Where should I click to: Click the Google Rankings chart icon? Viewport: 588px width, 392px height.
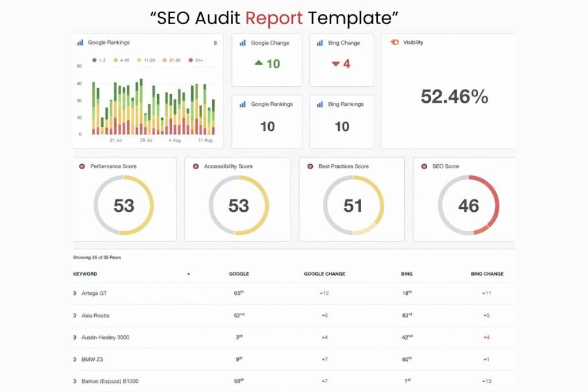80,42
